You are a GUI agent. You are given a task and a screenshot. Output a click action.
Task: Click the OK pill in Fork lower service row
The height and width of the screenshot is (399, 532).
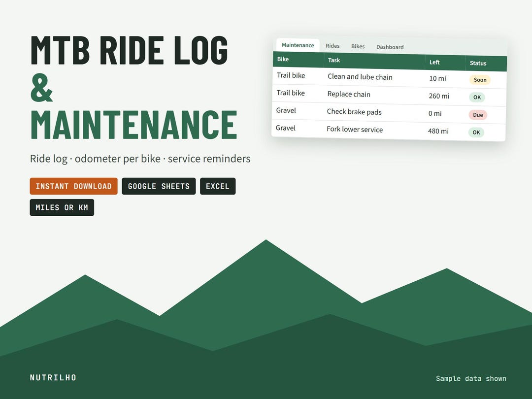pyautogui.click(x=476, y=133)
